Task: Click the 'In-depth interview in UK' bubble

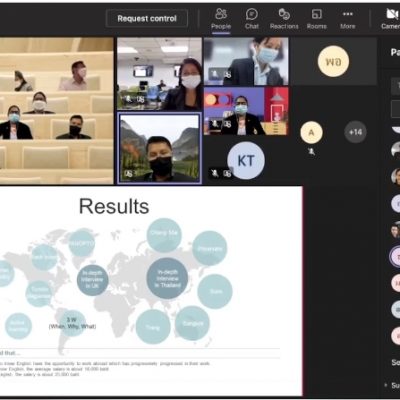Action: [x=92, y=280]
